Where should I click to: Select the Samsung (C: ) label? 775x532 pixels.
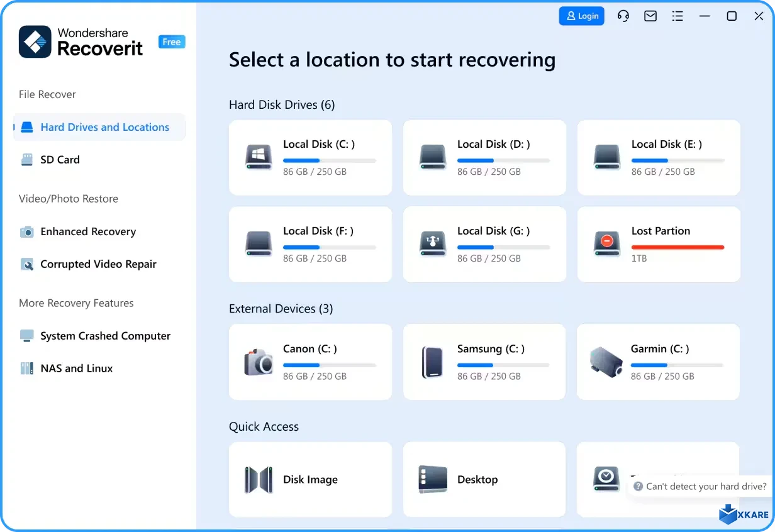coord(491,348)
